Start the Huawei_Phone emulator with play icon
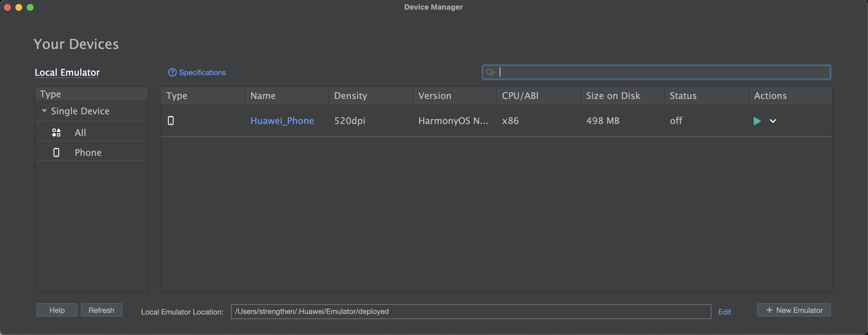This screenshot has width=868, height=335. (x=757, y=121)
